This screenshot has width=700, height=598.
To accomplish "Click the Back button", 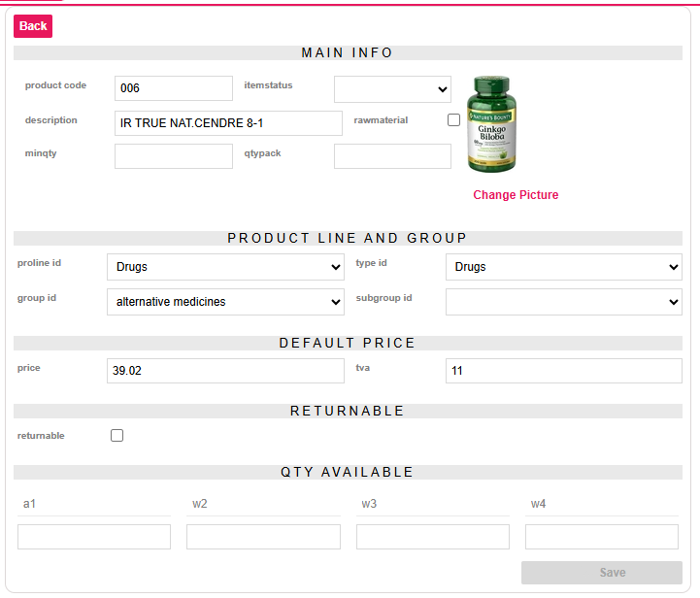I will point(33,26).
